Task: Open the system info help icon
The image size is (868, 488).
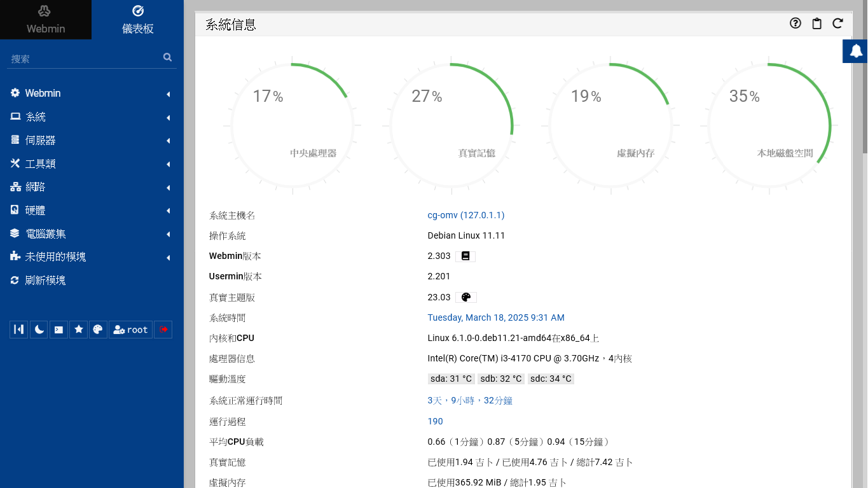Action: point(796,24)
